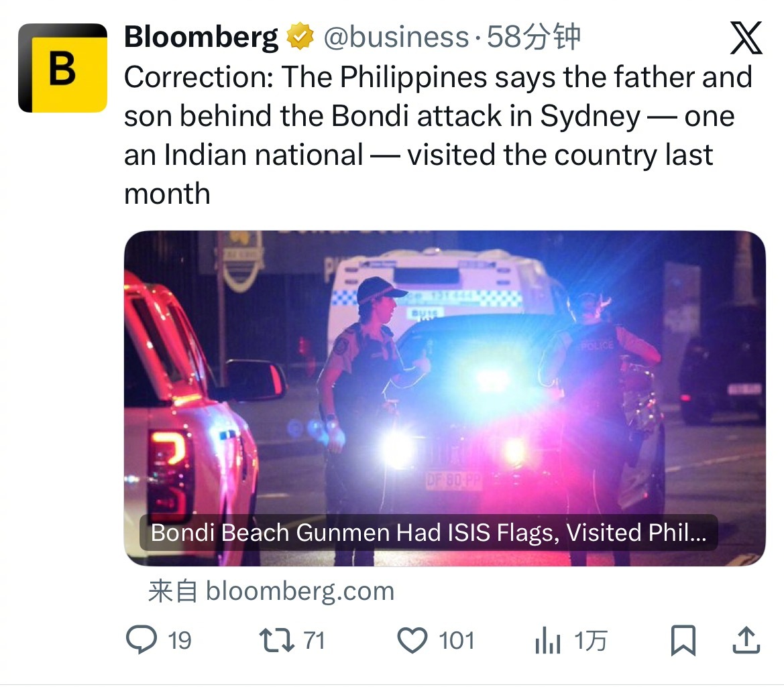The width and height of the screenshot is (784, 687).
Task: Click the gold verified badge
Action: tap(300, 38)
